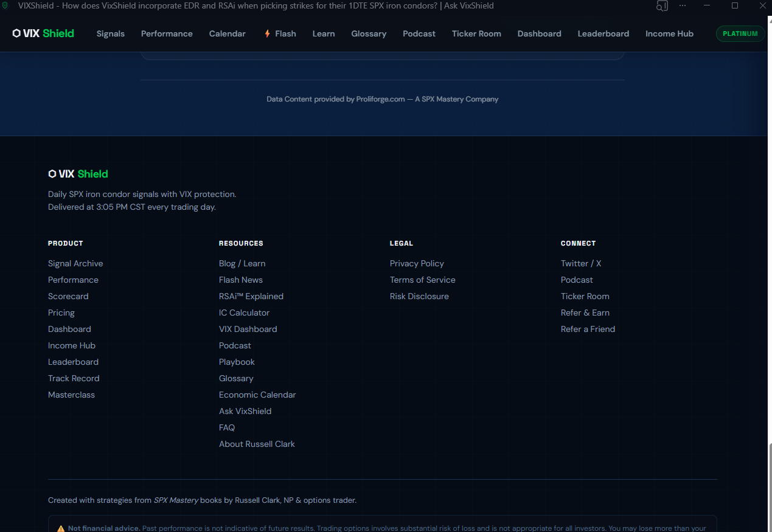Open Masterclass under Product
This screenshot has height=532, width=772.
[71, 395]
